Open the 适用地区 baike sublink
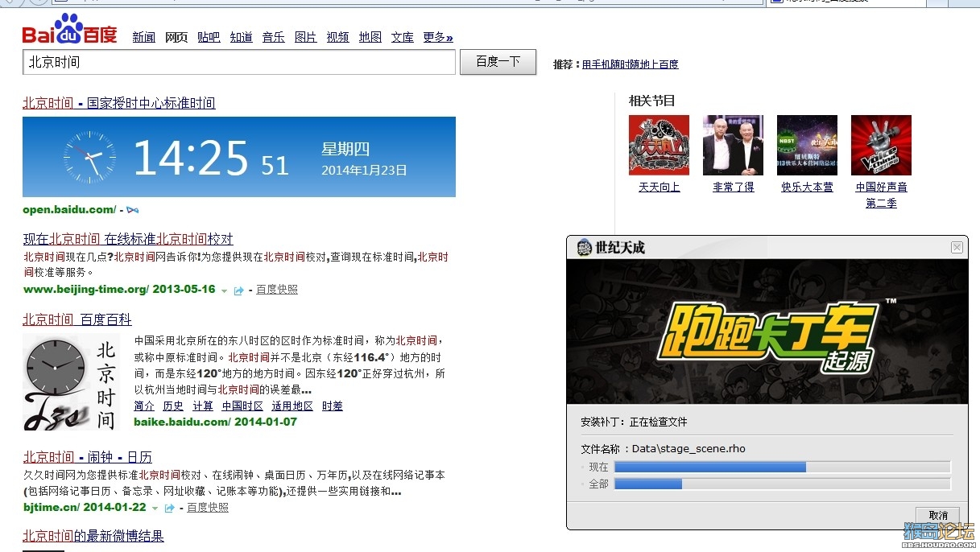This screenshot has width=980, height=552. (x=292, y=406)
